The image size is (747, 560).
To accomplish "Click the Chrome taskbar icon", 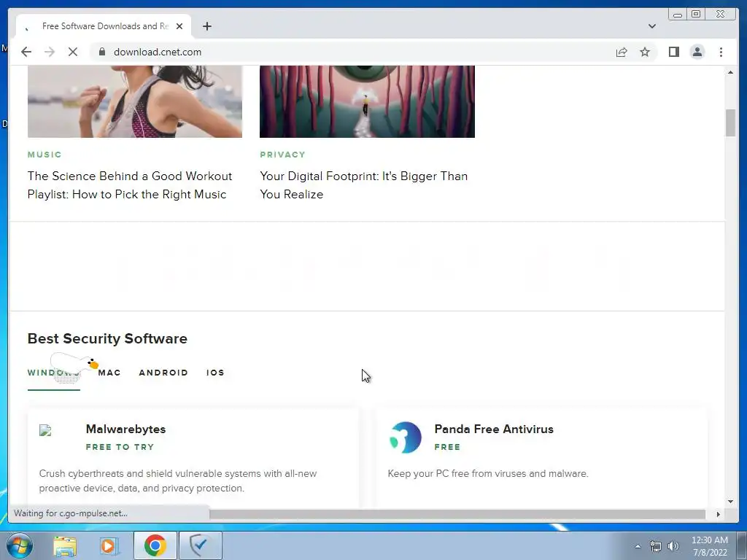I will pyautogui.click(x=155, y=545).
